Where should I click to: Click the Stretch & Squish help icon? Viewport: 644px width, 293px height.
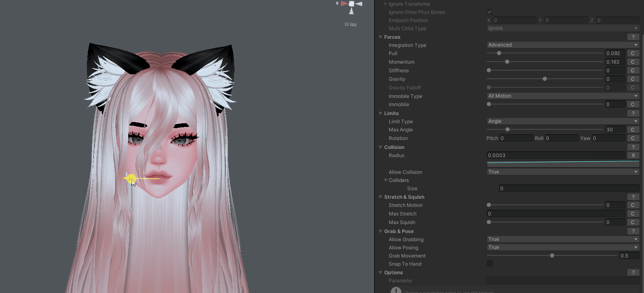pos(633,197)
